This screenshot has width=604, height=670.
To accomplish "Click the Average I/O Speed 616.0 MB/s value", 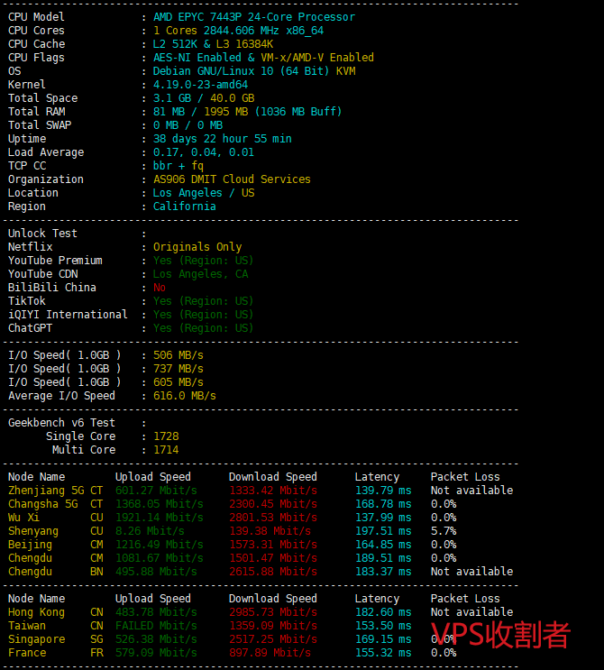I will pos(184,396).
